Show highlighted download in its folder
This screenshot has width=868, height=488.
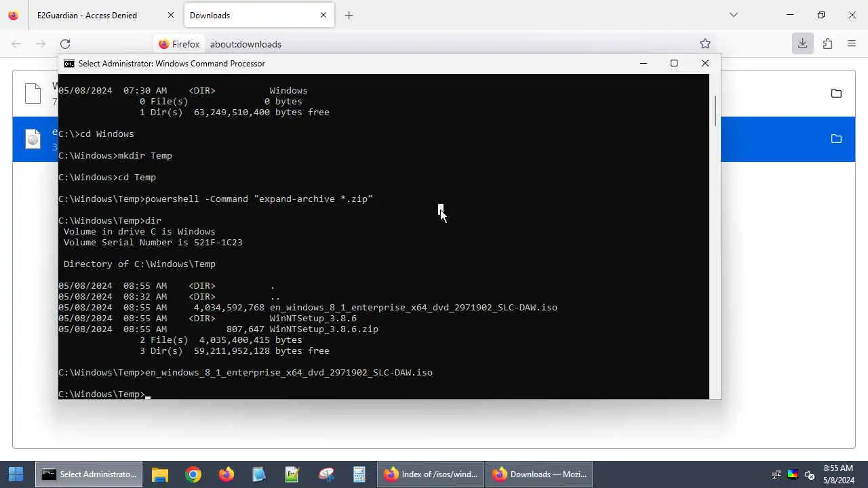(836, 139)
